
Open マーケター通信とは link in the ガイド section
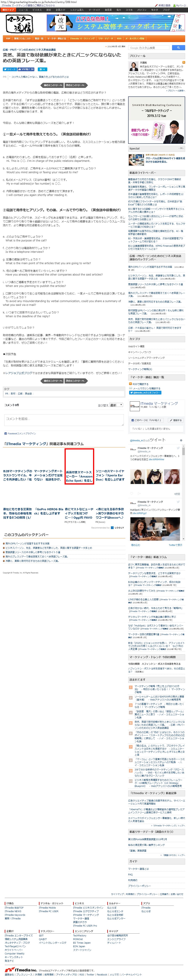(138, 869)
